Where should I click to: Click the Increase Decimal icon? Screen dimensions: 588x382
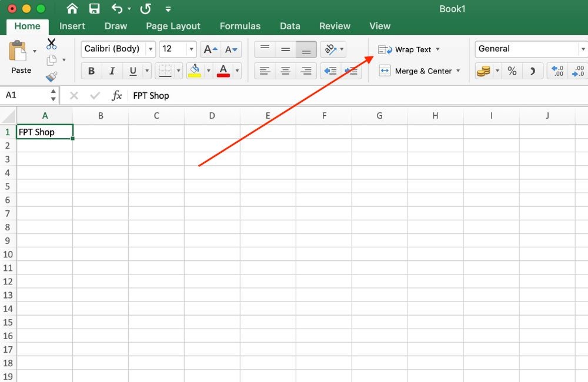point(557,71)
